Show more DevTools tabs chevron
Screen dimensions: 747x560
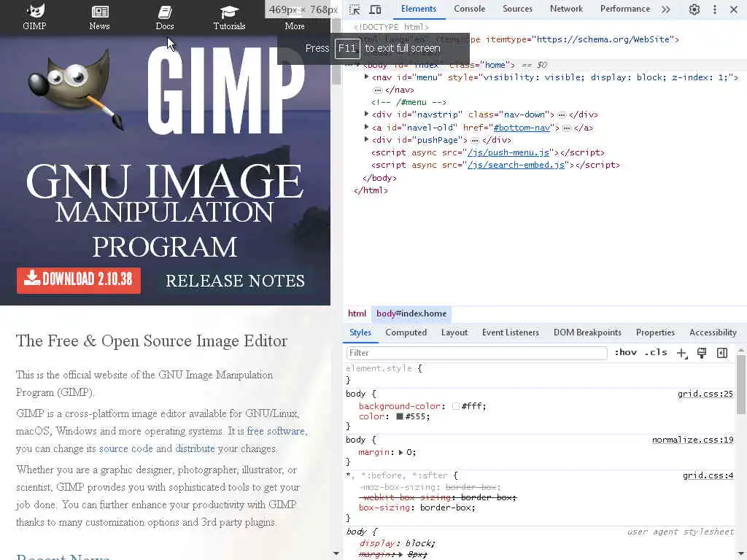(665, 9)
